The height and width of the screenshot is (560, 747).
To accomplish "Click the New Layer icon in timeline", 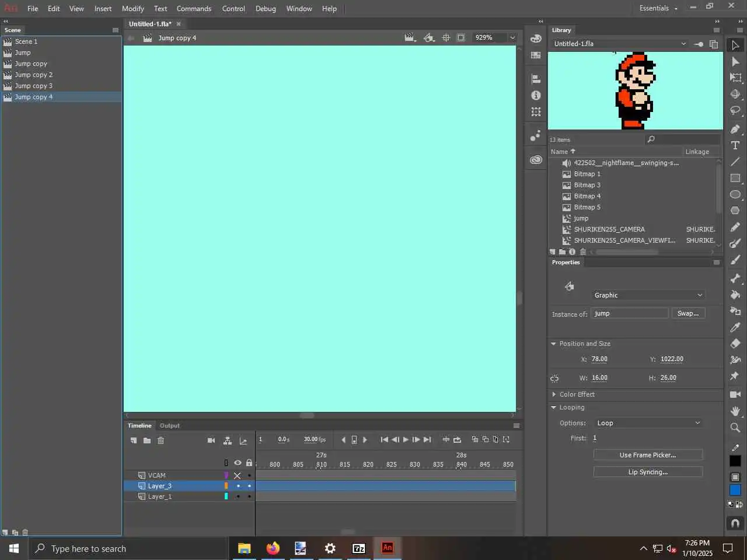I will (134, 440).
